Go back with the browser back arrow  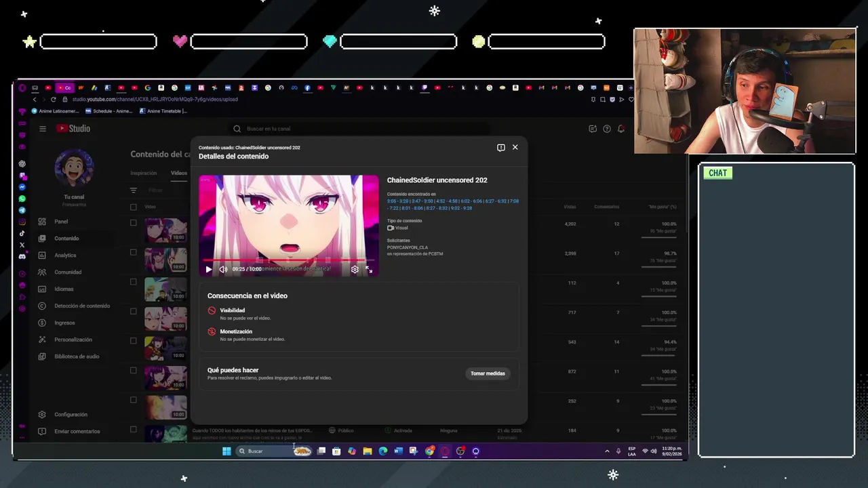[35, 100]
